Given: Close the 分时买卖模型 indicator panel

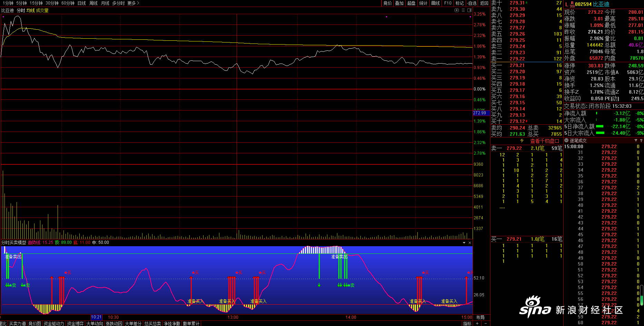Looking at the screenshot, I should point(469,243).
